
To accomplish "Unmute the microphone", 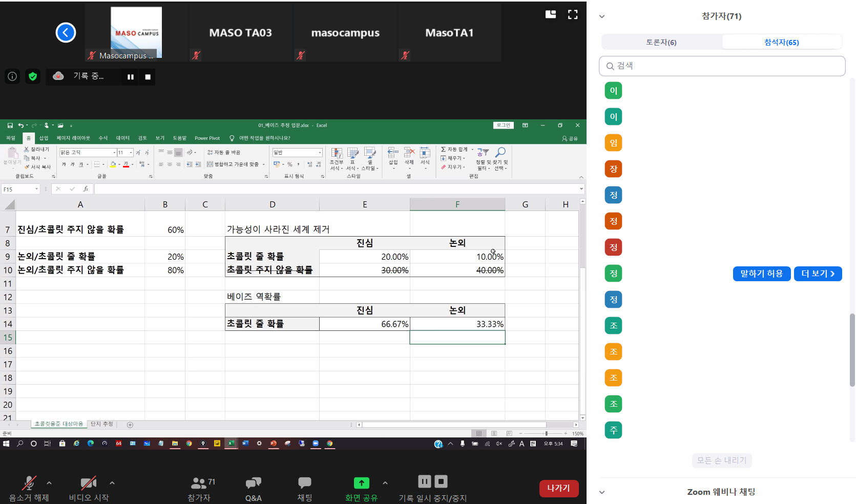I will pos(29,483).
